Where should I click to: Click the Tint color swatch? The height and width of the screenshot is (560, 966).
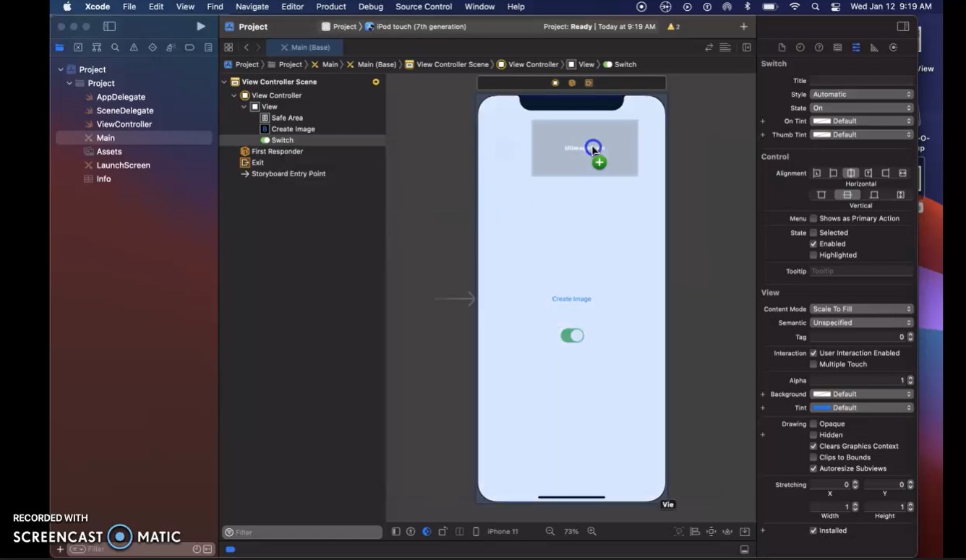point(821,408)
